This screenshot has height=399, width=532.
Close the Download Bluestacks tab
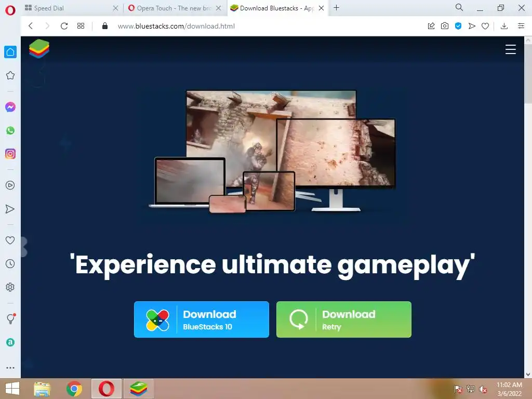tap(321, 8)
